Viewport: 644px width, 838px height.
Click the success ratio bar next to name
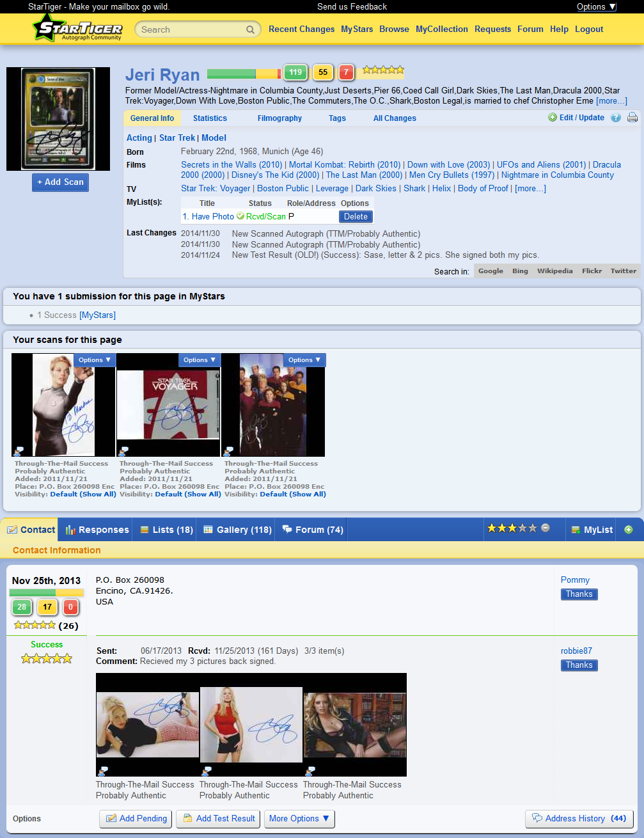click(x=244, y=74)
